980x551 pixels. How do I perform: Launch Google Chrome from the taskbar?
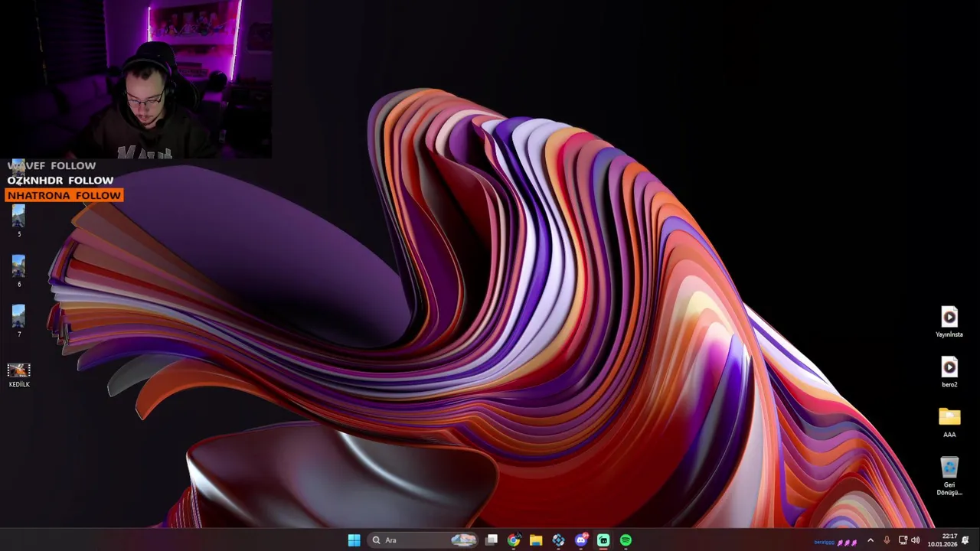[514, 540]
